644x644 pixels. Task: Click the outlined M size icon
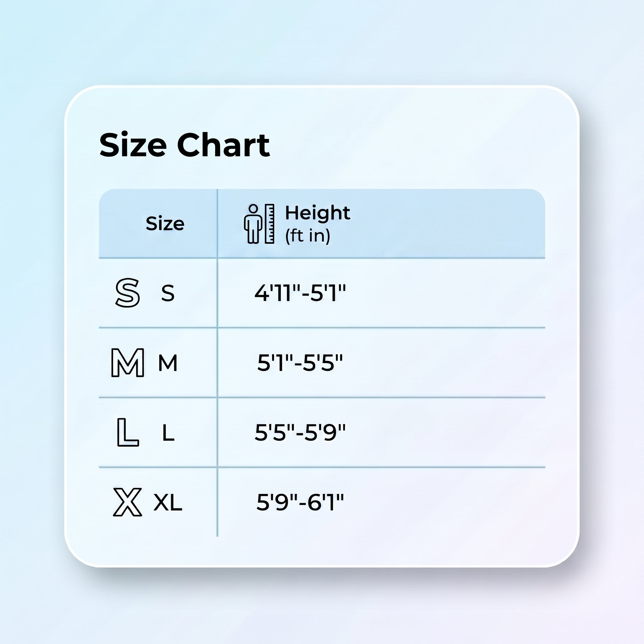[128, 363]
